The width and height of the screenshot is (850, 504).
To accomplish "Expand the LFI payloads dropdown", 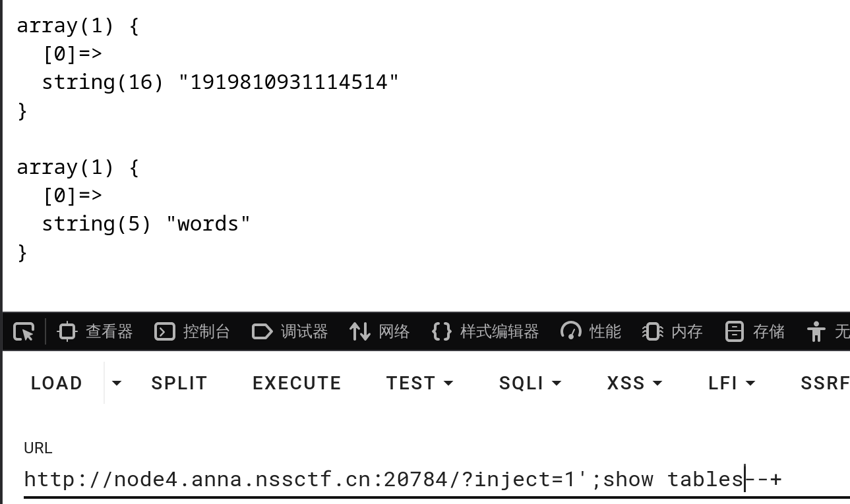I will click(x=731, y=383).
